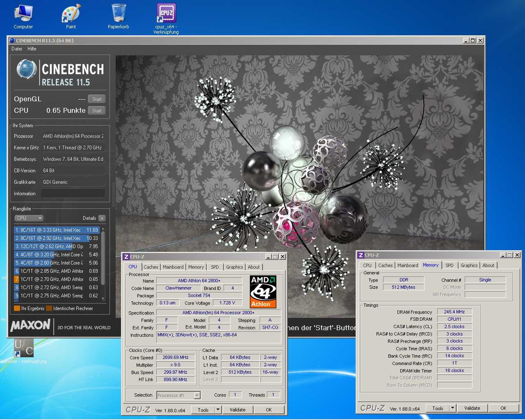Click the Information input field
Screen dimensions: 525x420
pyautogui.click(x=73, y=194)
